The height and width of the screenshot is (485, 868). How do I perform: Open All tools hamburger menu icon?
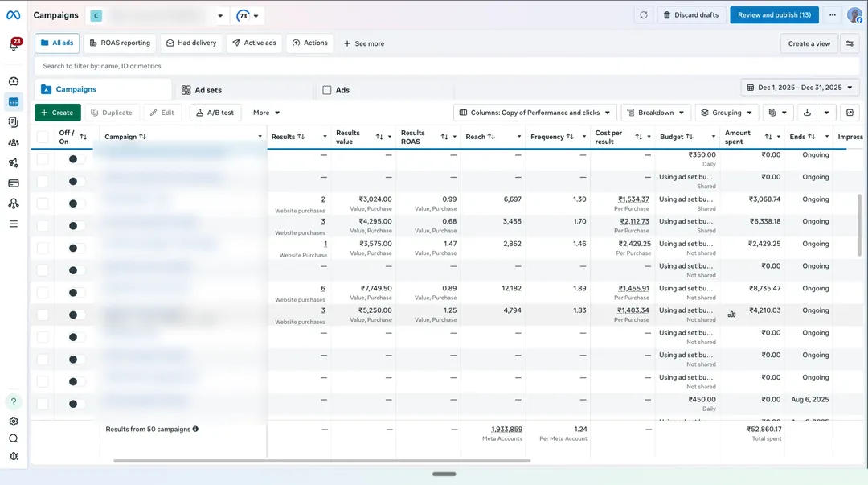14,224
